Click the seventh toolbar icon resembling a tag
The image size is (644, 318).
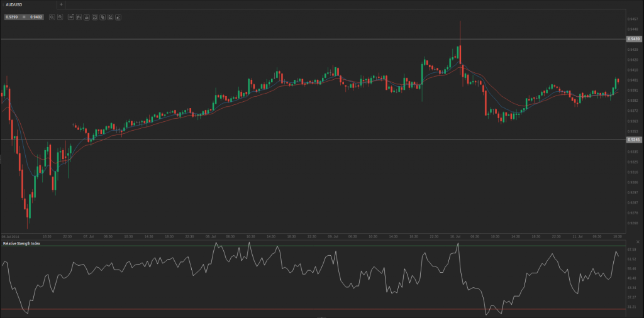coord(102,17)
